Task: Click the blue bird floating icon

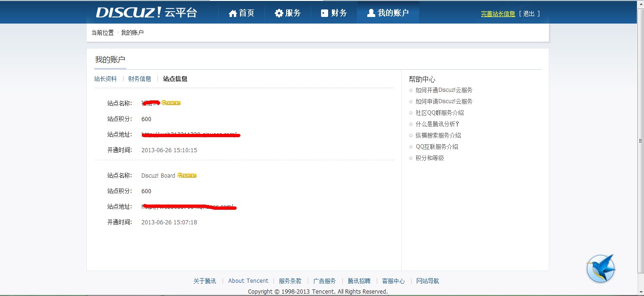Action: 601,269
